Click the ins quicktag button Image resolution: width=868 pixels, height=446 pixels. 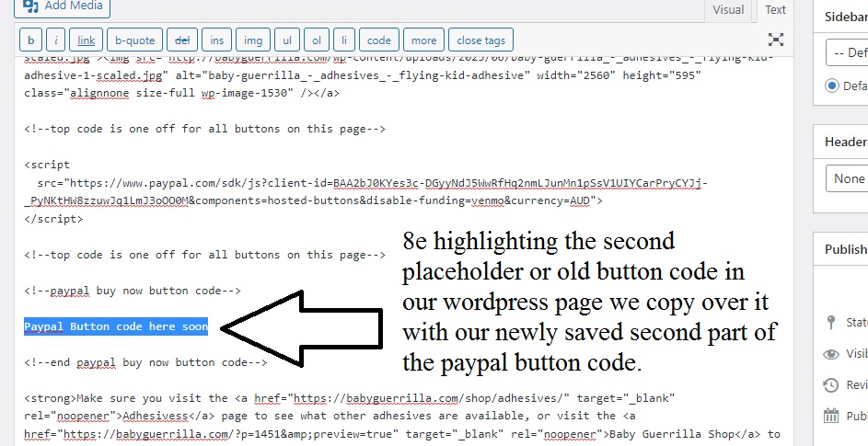click(217, 40)
